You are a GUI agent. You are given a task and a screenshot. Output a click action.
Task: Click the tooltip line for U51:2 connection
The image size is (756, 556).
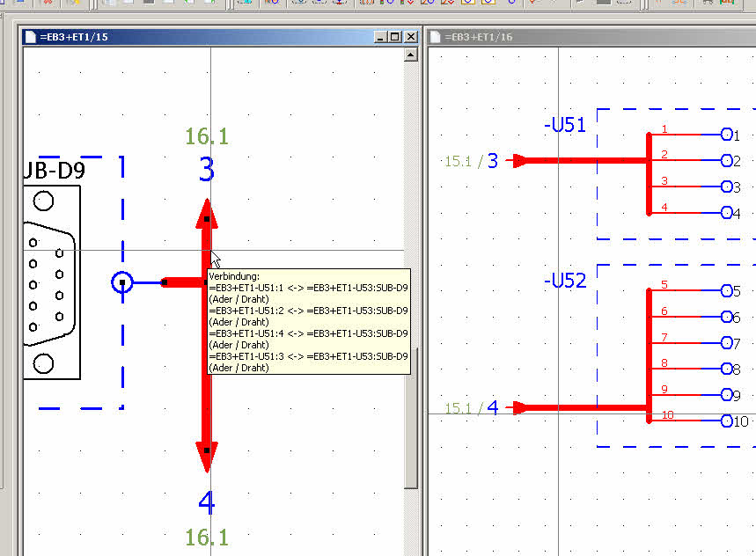click(309, 311)
